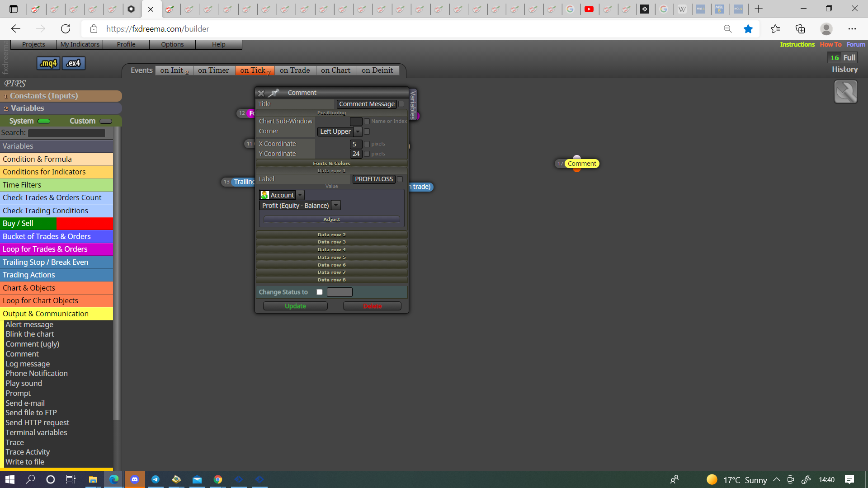Enable the Change Status to checkbox
The height and width of the screenshot is (488, 868).
[320, 292]
